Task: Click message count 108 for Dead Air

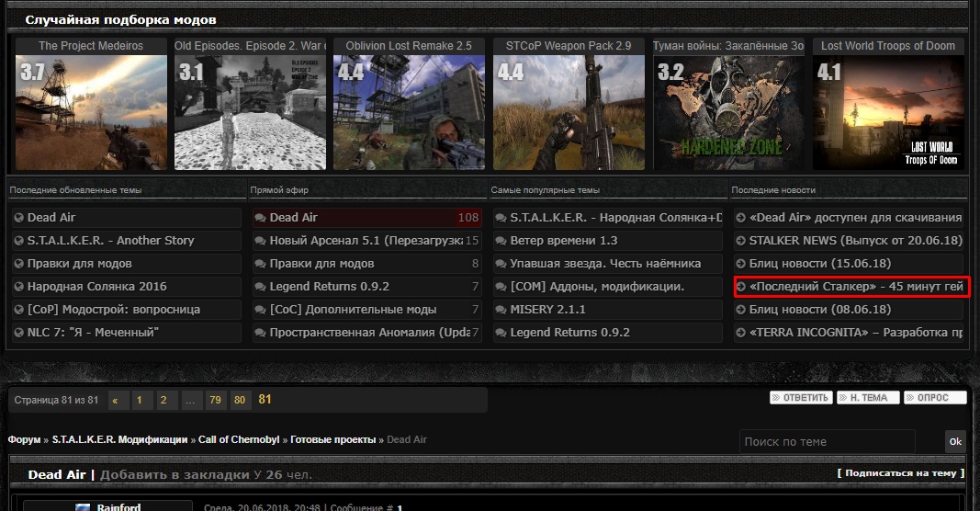Action: pos(468,218)
